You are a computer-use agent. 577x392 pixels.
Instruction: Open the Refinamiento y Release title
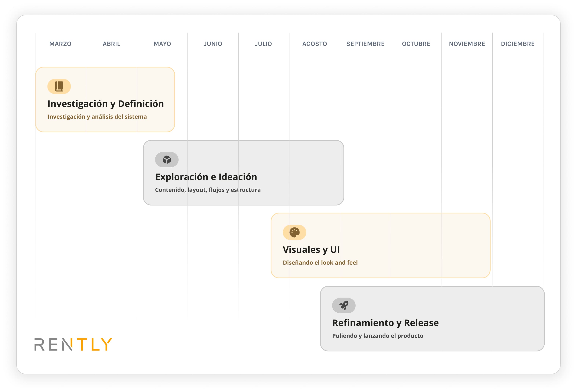point(385,323)
